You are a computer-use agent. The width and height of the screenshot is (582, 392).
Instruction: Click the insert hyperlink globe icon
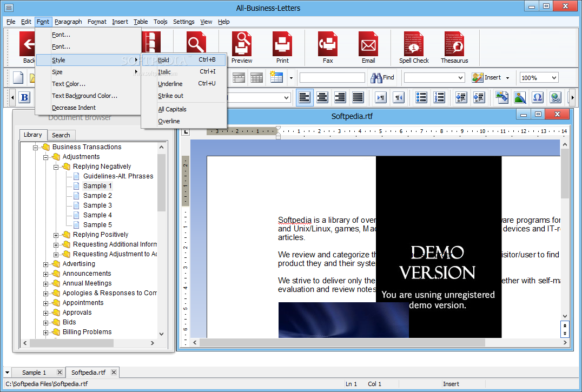coord(555,97)
